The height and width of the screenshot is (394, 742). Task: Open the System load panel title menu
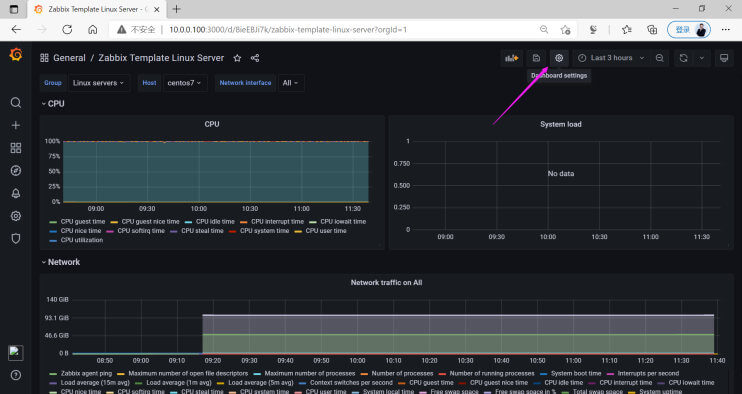561,124
